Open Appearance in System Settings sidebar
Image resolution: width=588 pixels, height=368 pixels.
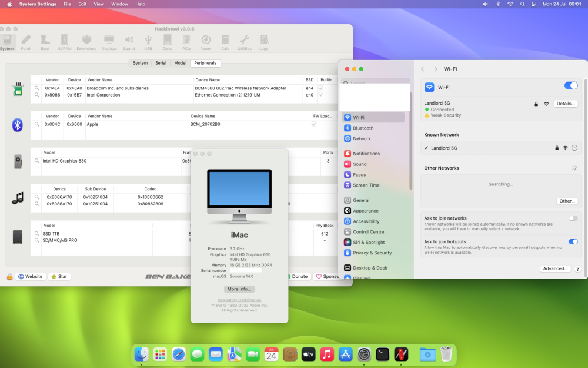(373, 211)
